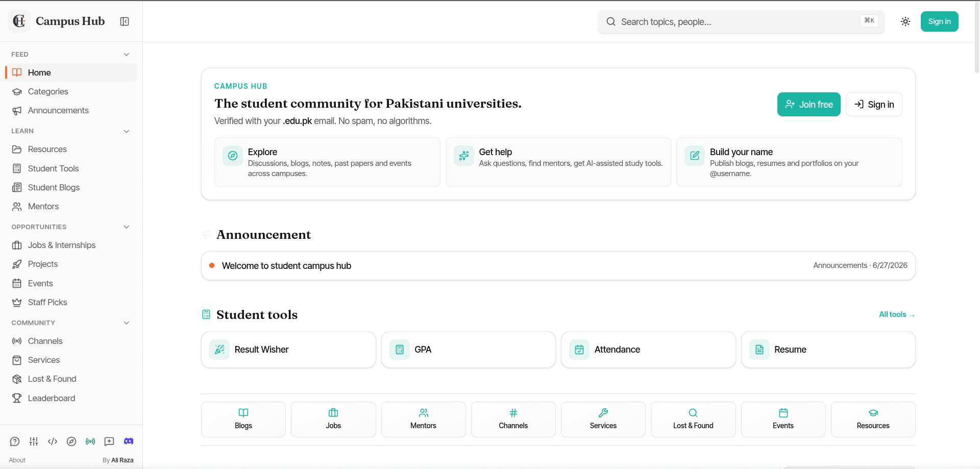Screen dimensions: 980x469
Task: Click the Sign in button in the hero card
Action: click(x=874, y=104)
